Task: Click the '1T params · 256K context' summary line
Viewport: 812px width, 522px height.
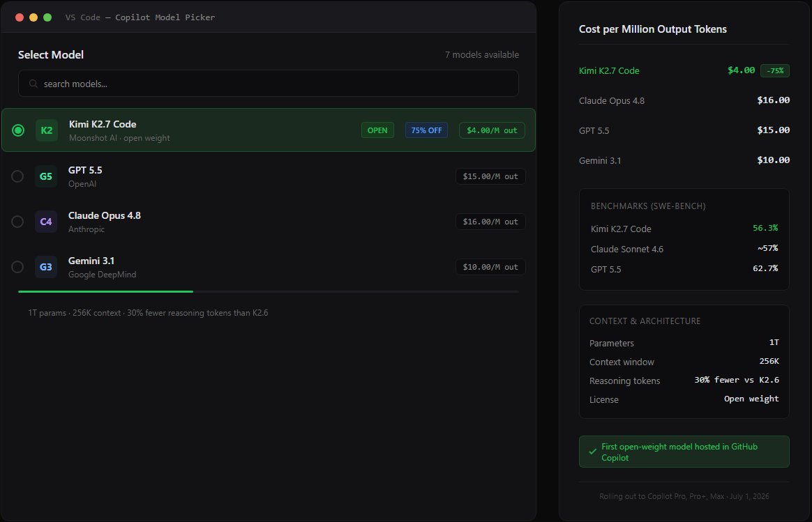Action: (x=148, y=313)
